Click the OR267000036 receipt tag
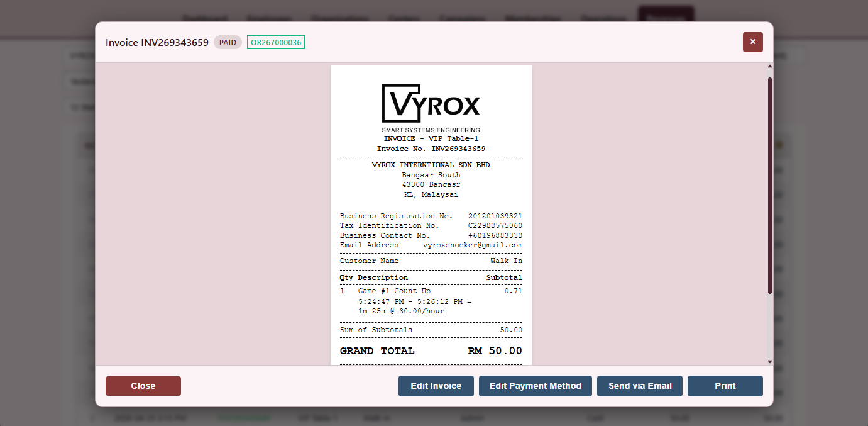868x426 pixels. click(x=276, y=43)
